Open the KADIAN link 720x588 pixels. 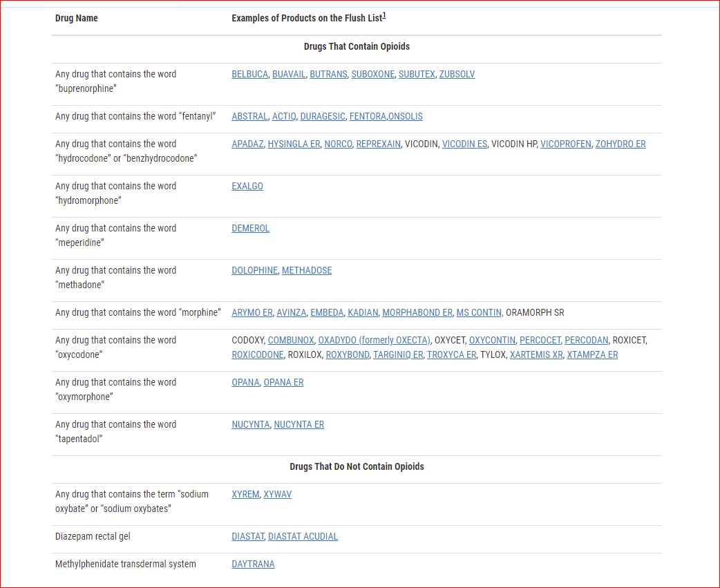363,313
